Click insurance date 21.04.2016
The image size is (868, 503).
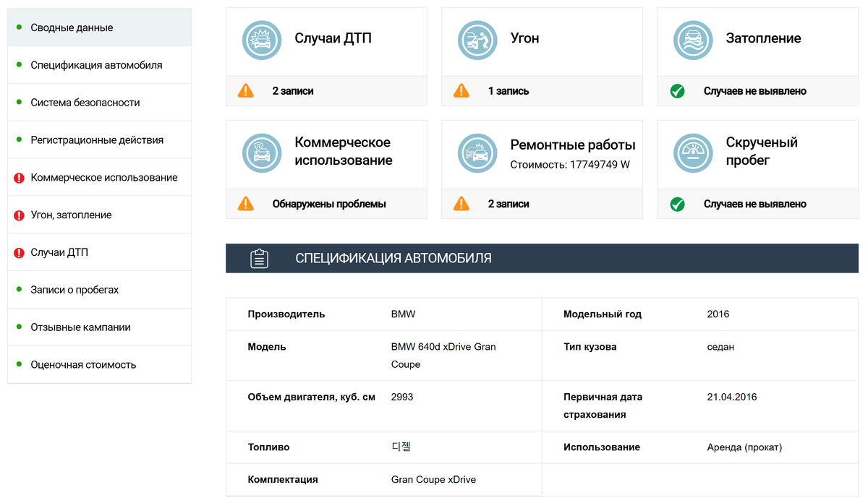[732, 397]
